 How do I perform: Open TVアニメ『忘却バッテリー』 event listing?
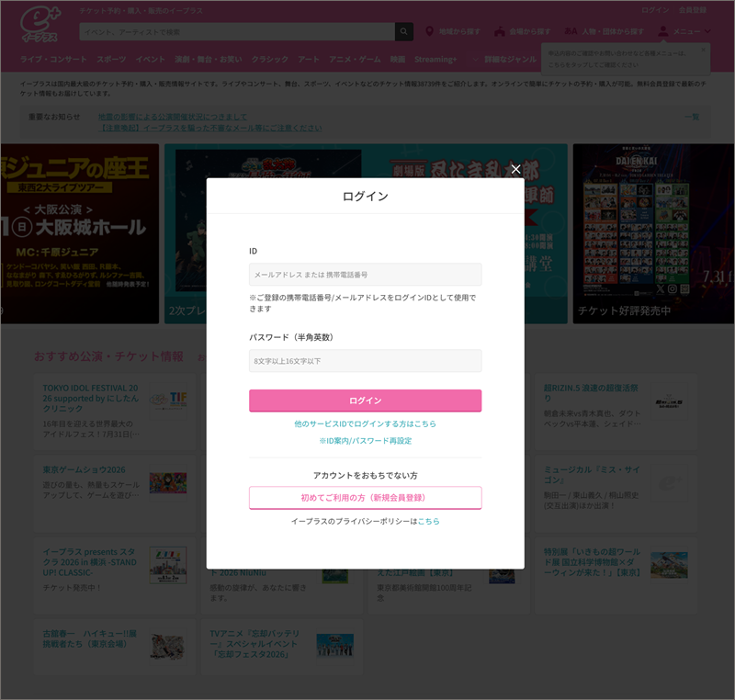point(254,644)
